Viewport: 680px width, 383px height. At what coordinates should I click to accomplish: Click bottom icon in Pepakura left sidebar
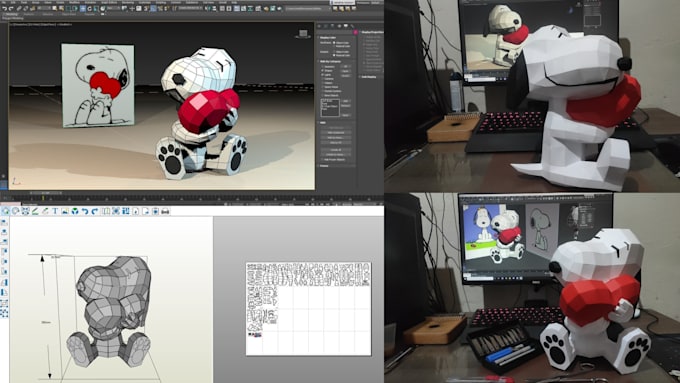pyautogui.click(x=4, y=313)
